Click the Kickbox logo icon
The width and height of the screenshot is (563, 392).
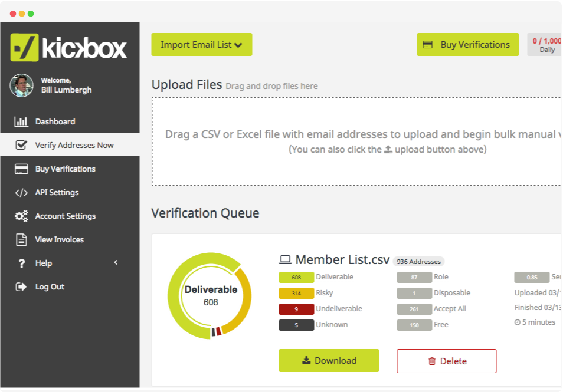(x=24, y=47)
